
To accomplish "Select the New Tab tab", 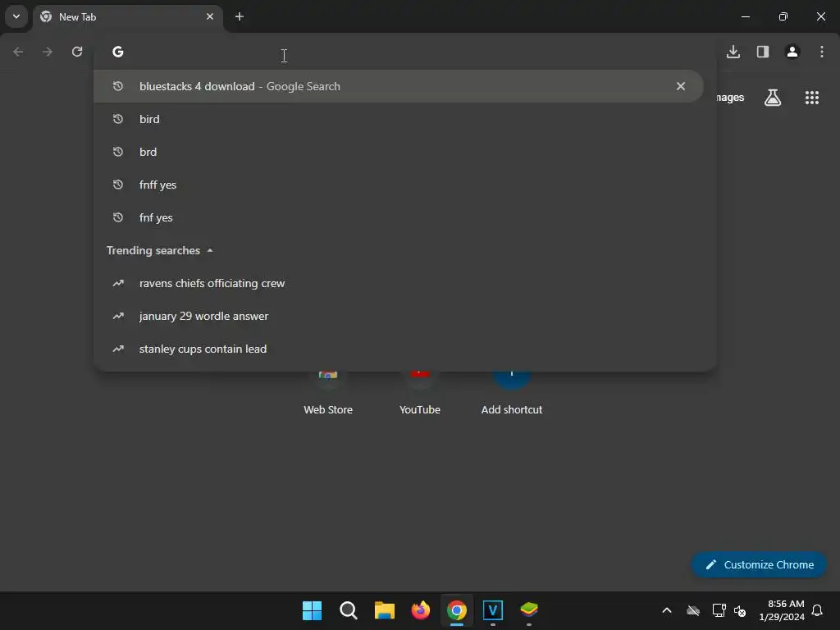I will (x=127, y=17).
